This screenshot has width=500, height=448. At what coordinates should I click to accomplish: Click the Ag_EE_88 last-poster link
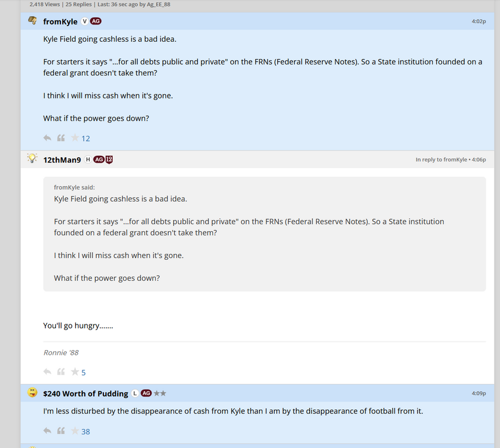click(x=159, y=4)
